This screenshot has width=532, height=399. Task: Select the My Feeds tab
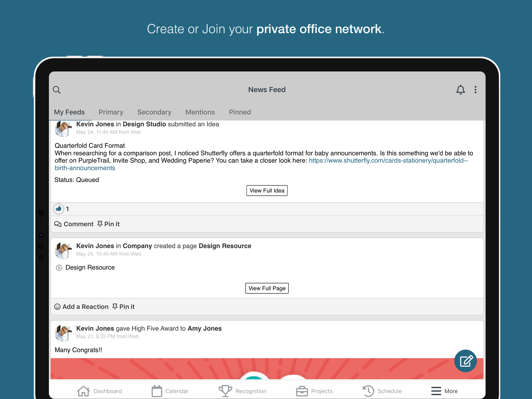point(69,112)
